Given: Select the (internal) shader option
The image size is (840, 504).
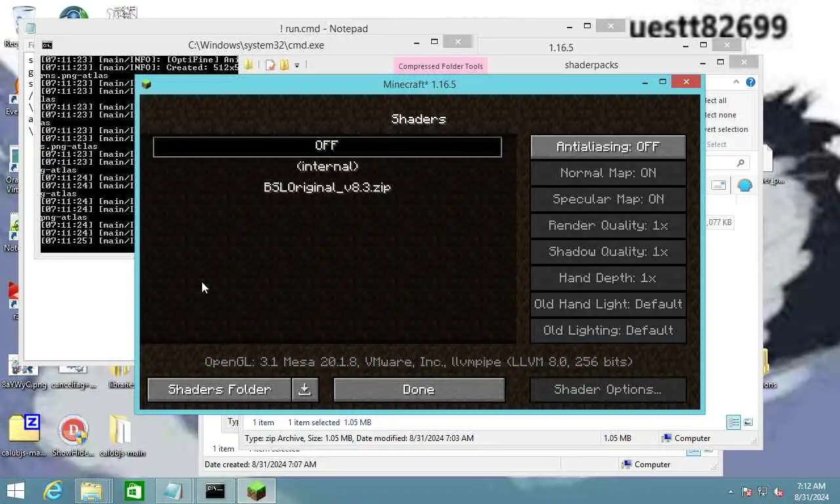Looking at the screenshot, I should (x=327, y=167).
